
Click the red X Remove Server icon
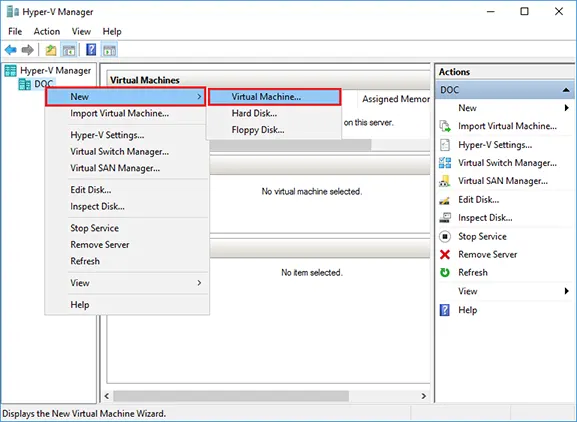(x=445, y=254)
